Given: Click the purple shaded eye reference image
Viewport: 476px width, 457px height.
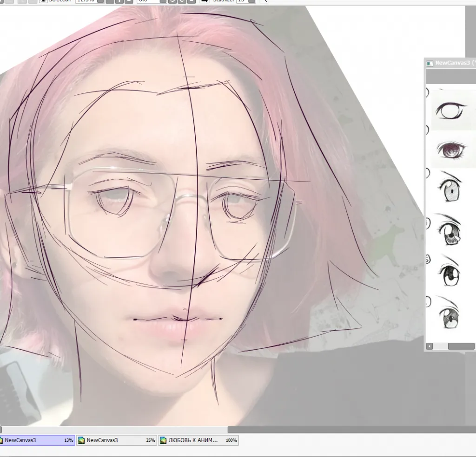Looking at the screenshot, I should click(x=451, y=150).
